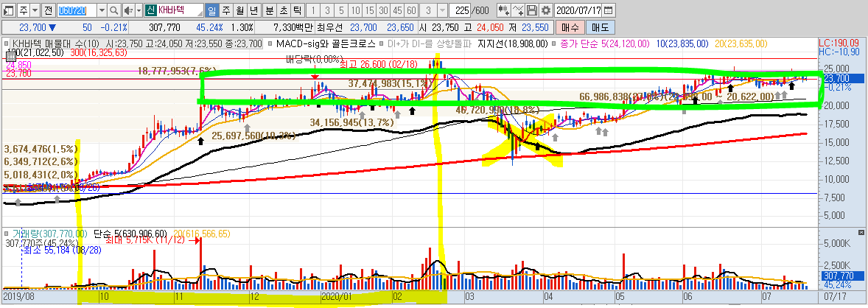The image size is (868, 308).
Task: Click the 최우선 quote label
Action: (331, 27)
